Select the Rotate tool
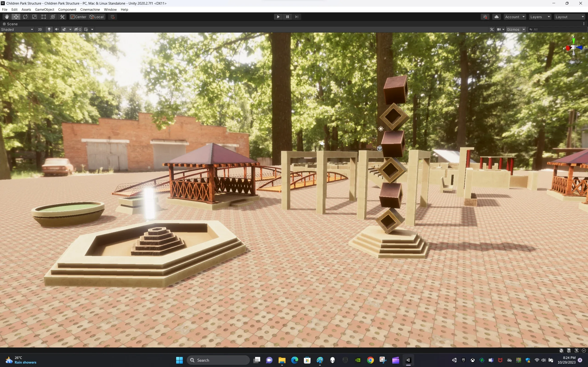 click(x=25, y=17)
